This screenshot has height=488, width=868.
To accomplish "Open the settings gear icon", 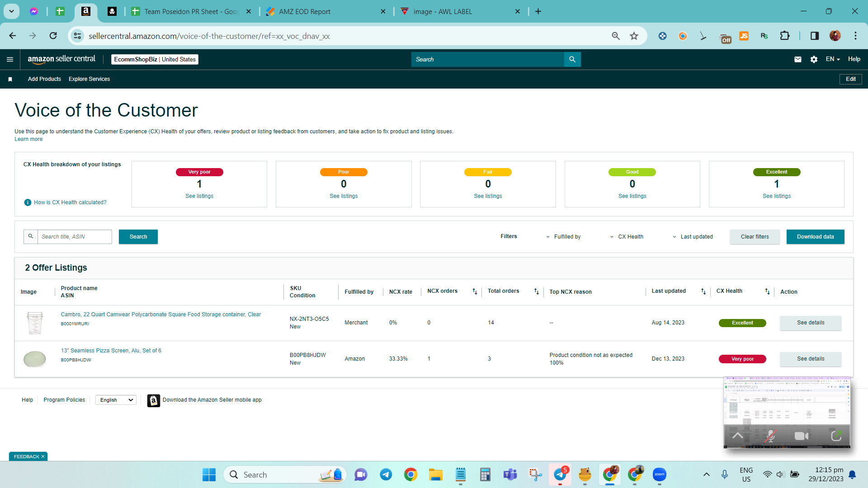I will pyautogui.click(x=814, y=59).
